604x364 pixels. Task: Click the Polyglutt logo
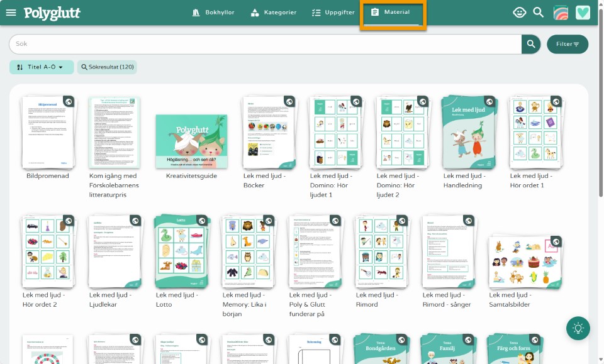52,13
